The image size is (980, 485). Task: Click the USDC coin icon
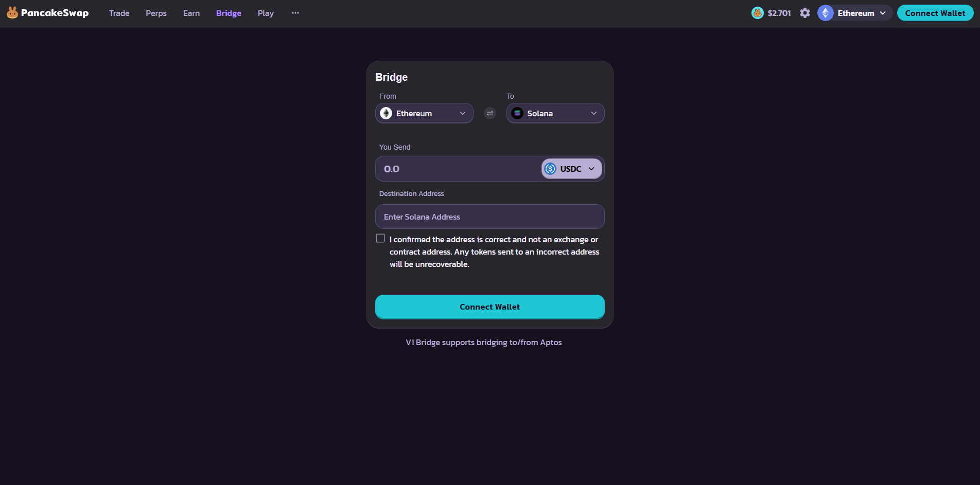click(x=550, y=169)
